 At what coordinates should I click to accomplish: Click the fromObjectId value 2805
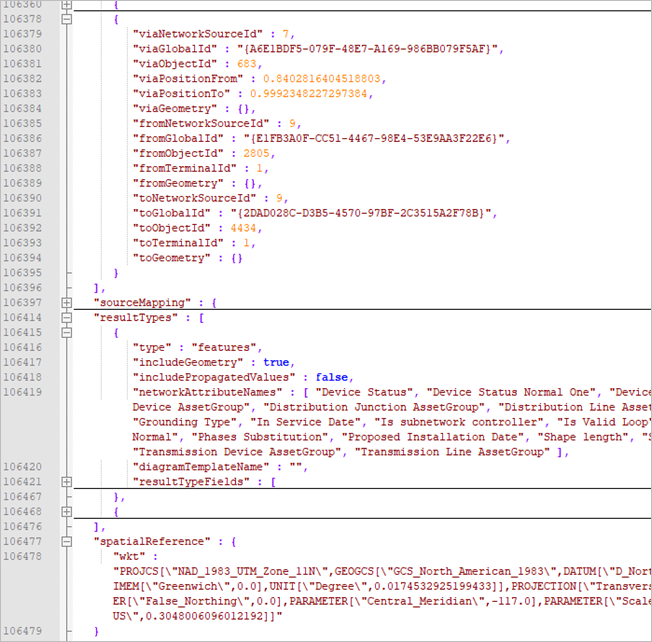point(256,153)
